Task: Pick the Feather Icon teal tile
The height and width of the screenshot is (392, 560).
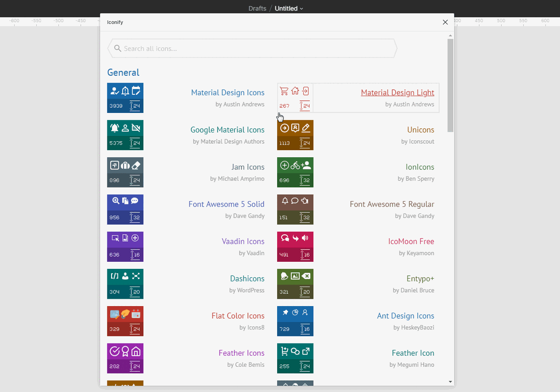Action: tap(295, 358)
